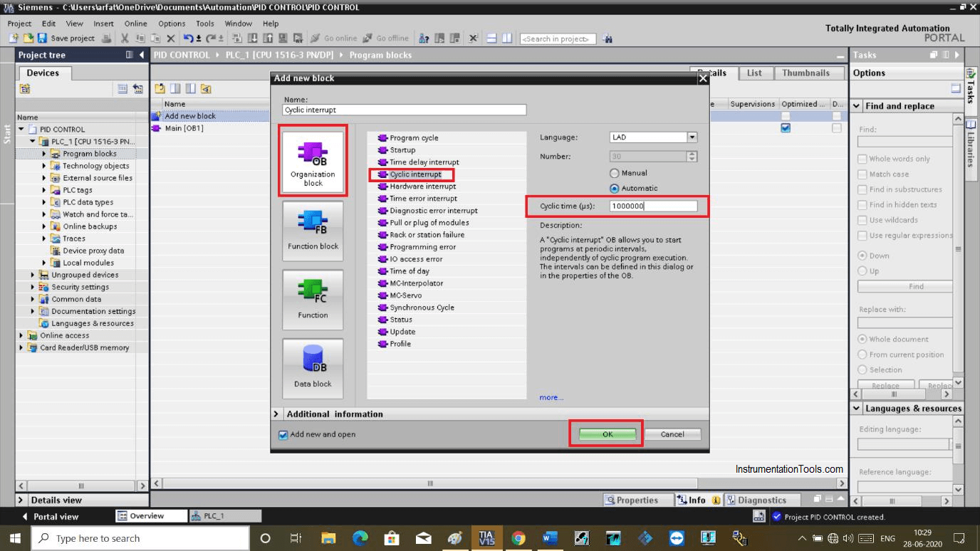Select the Data block type icon
Screen dimensions: 980x551
click(313, 368)
